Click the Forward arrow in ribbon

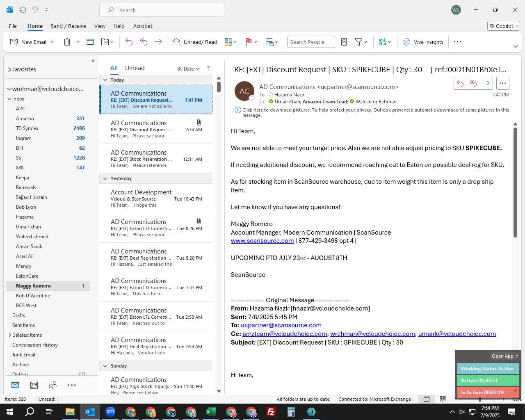tap(158, 42)
